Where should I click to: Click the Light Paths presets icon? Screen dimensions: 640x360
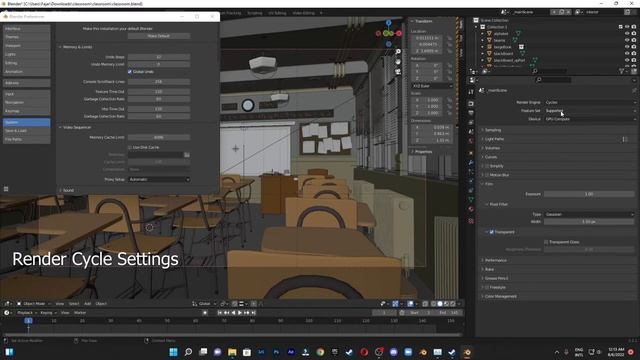click(625, 139)
